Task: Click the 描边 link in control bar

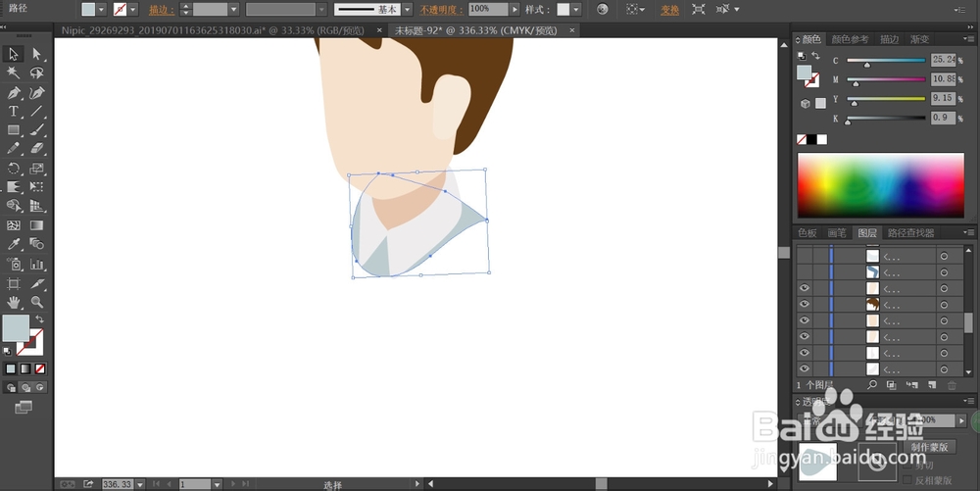Action: pos(162,10)
